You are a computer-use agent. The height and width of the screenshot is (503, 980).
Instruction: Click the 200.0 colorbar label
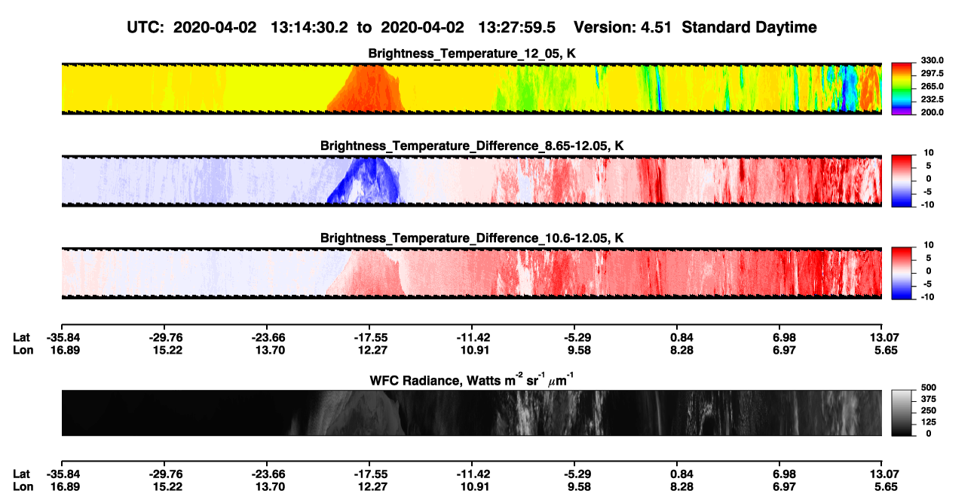(x=931, y=112)
